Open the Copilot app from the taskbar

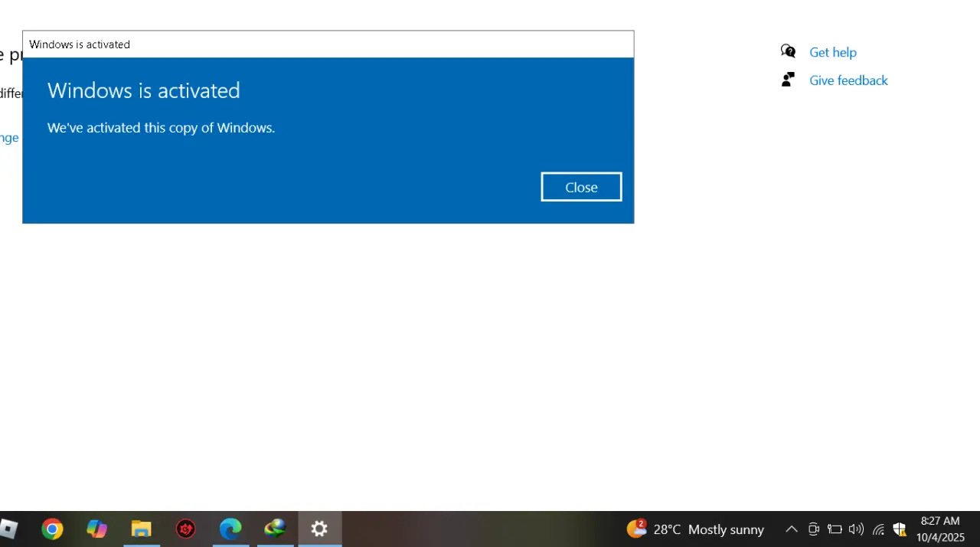96,529
